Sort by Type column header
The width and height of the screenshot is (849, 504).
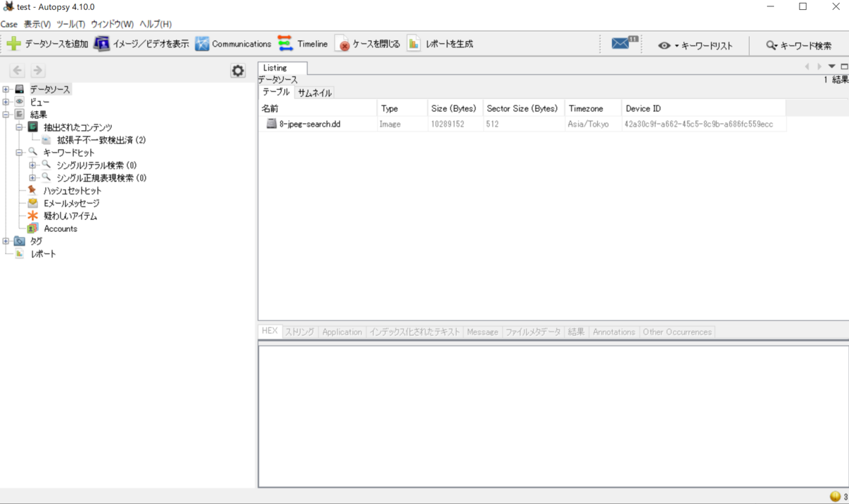click(402, 108)
